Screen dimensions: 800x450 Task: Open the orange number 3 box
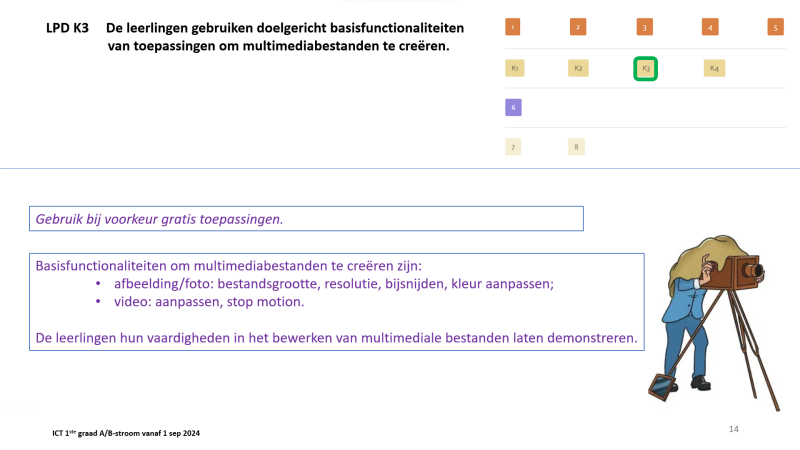click(x=645, y=27)
